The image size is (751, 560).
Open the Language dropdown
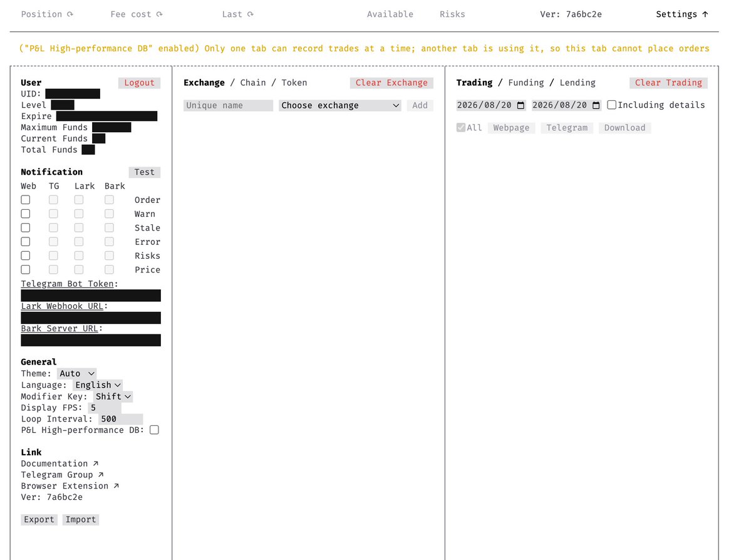[98, 385]
